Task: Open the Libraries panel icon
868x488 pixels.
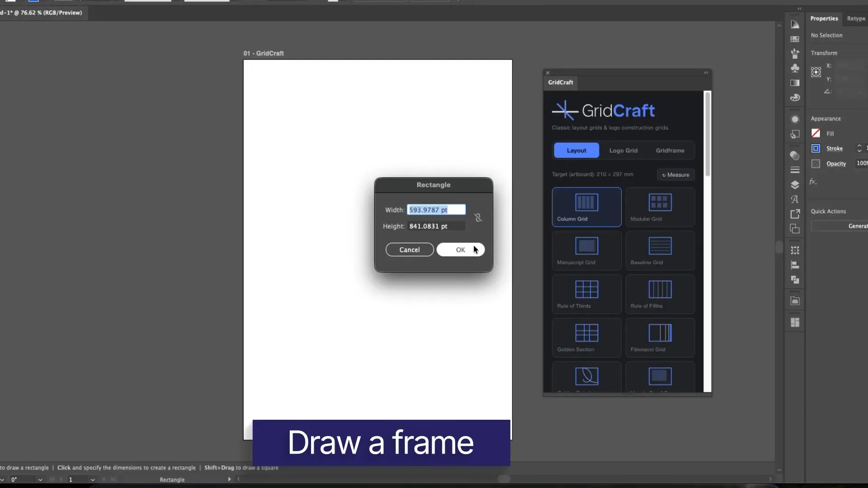Action: pos(795,301)
